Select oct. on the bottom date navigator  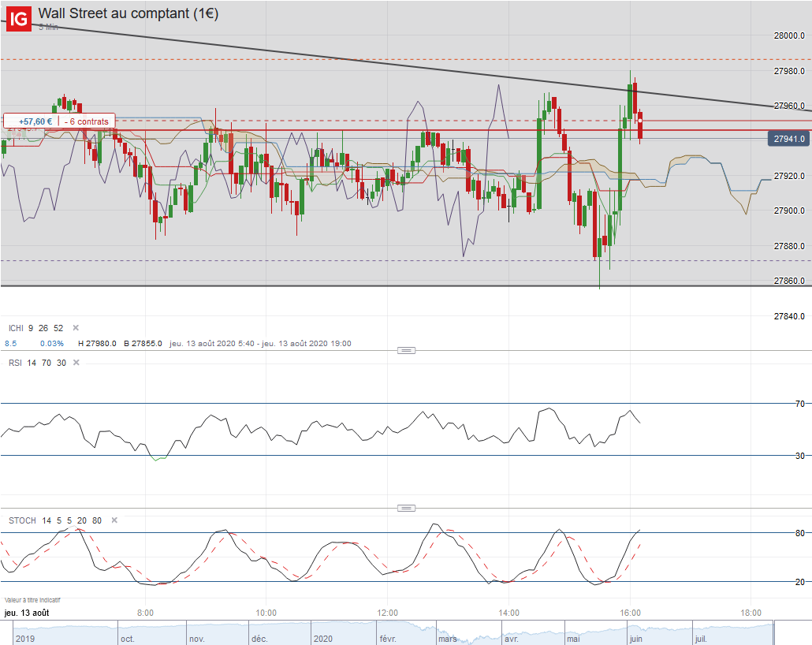pyautogui.click(x=128, y=639)
